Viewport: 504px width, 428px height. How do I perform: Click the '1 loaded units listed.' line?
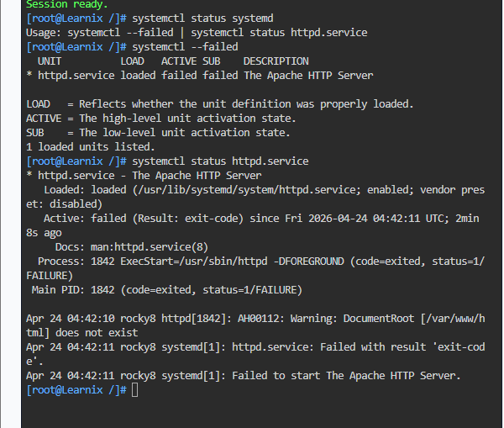pyautogui.click(x=91, y=147)
